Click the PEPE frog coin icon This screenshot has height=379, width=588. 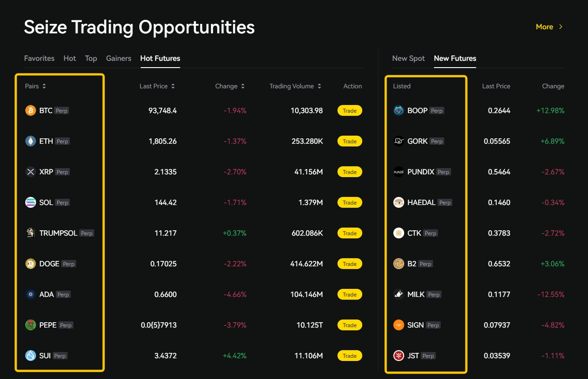[31, 325]
